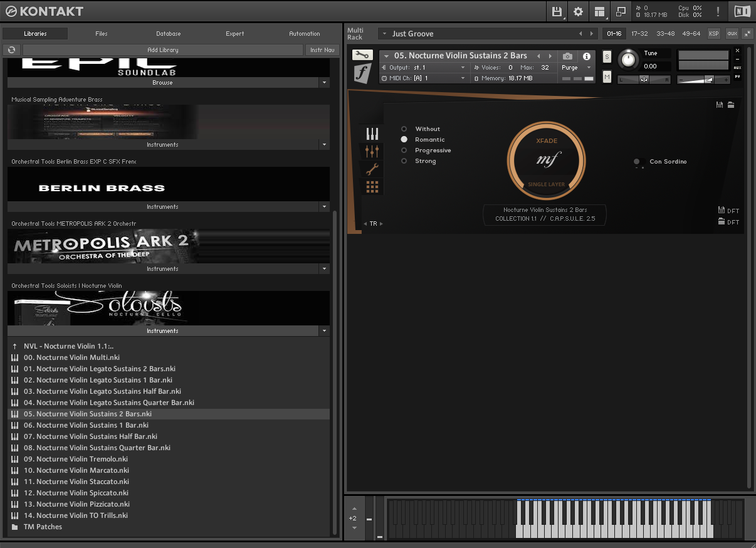Select the Progressive radio option

404,150
